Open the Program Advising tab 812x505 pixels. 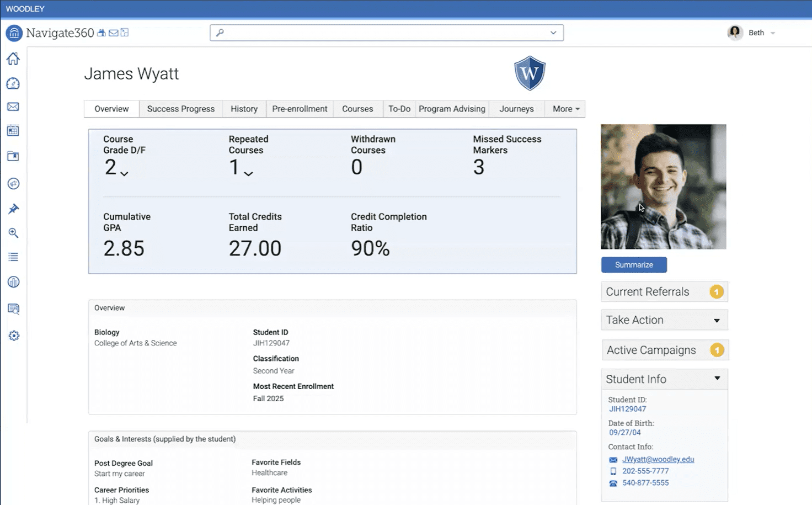coord(452,109)
